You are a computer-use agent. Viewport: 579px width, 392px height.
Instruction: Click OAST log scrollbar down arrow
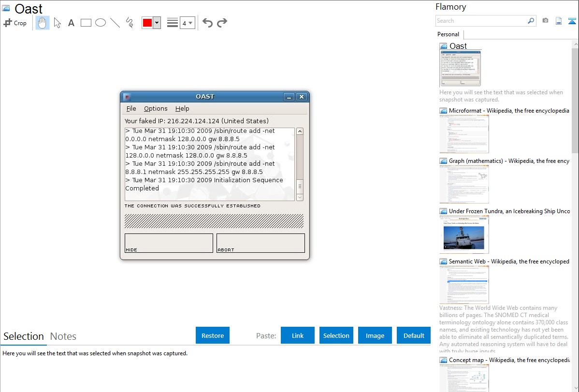coord(300,197)
